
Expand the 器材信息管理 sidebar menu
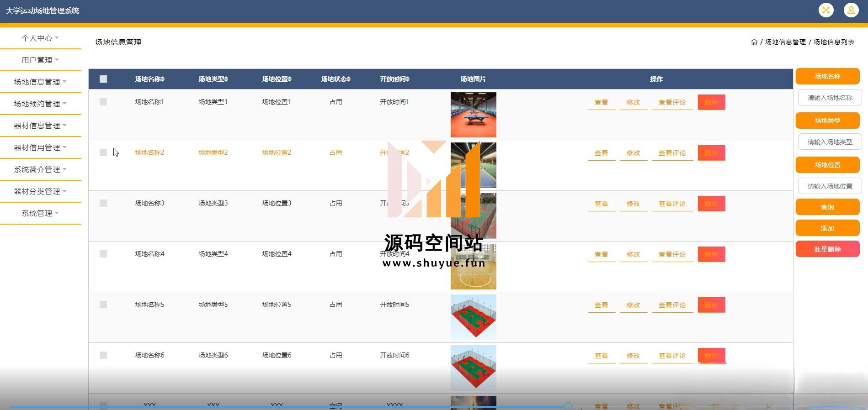click(40, 126)
